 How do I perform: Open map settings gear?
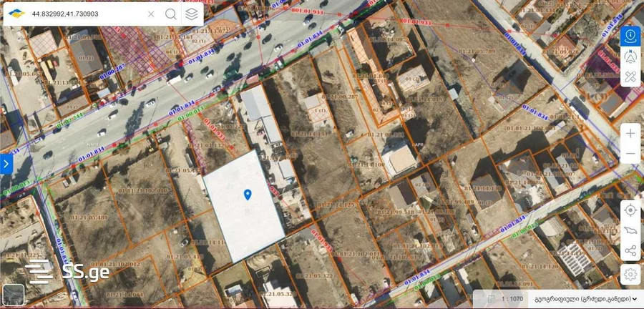pyautogui.click(x=630, y=274)
